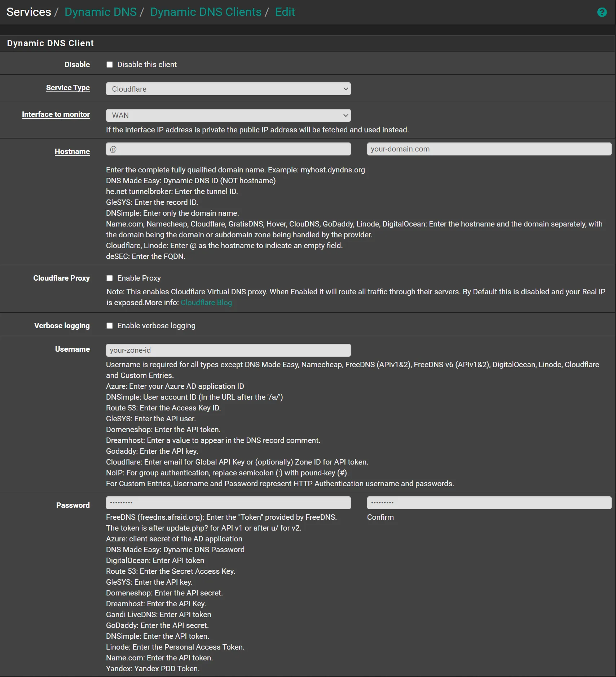This screenshot has width=616, height=677.
Task: Expand the Interface to monitor dropdown
Action: tap(228, 115)
